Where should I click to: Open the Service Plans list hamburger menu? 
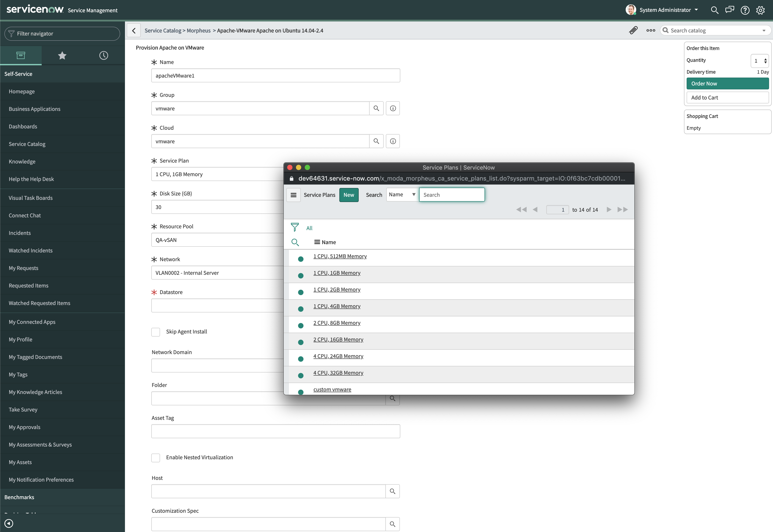coord(294,195)
